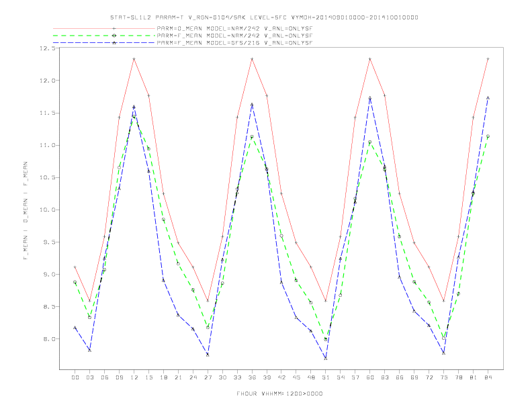Viewport: 532px width, 411px height.
Task: Click the y-axis tick label 10.5
Action: click(47, 177)
